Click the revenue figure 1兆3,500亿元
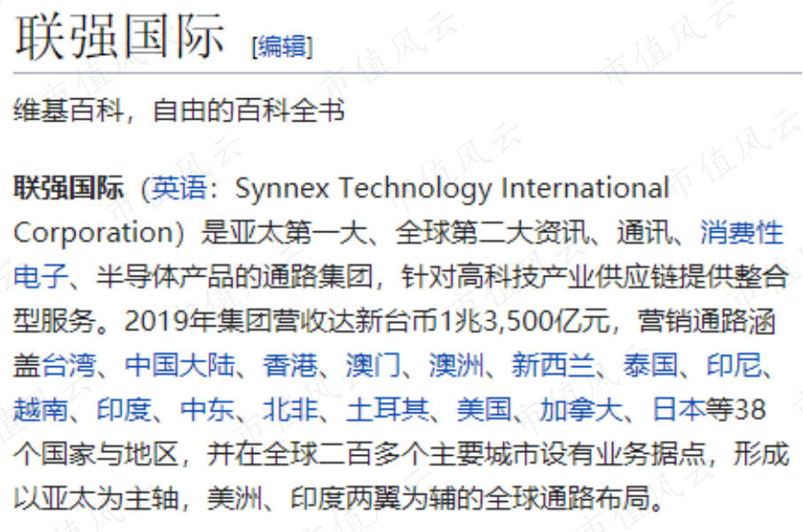The width and height of the screenshot is (803, 532). (x=525, y=321)
